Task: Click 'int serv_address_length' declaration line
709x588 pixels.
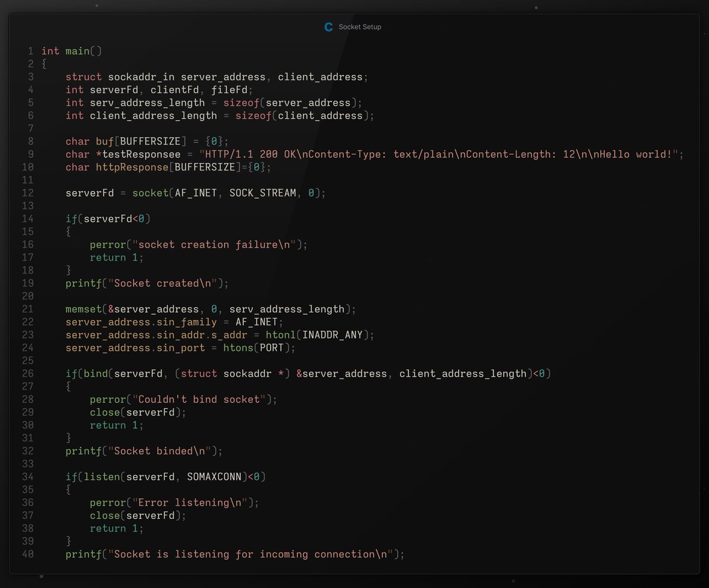Action: click(x=214, y=103)
